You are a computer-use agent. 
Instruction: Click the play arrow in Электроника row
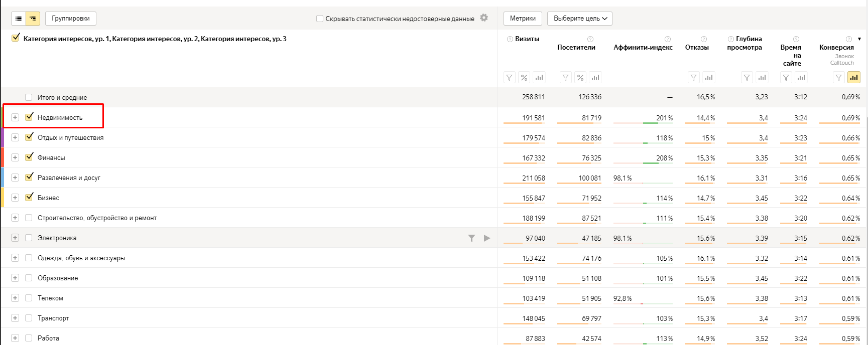pyautogui.click(x=486, y=238)
